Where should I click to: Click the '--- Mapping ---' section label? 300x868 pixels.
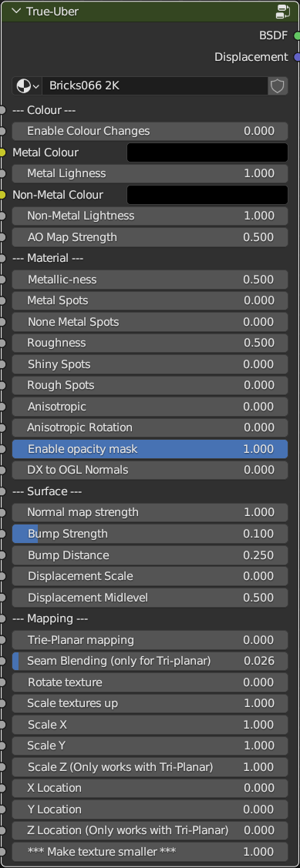click(50, 618)
